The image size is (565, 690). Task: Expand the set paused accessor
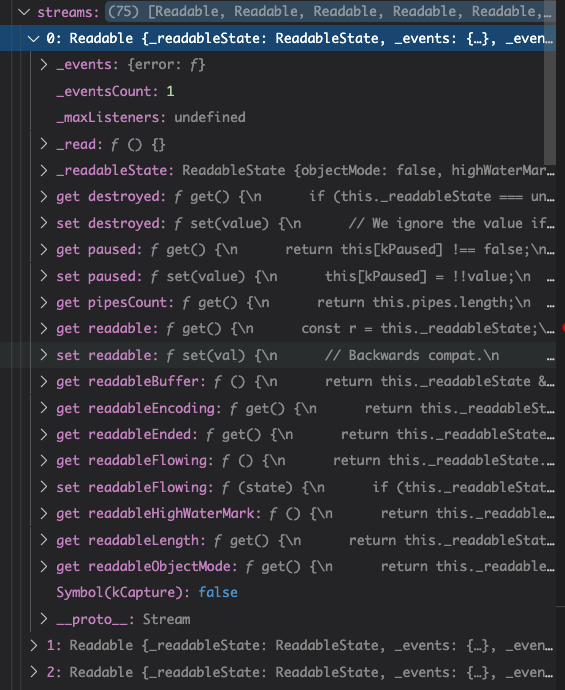[x=44, y=276]
